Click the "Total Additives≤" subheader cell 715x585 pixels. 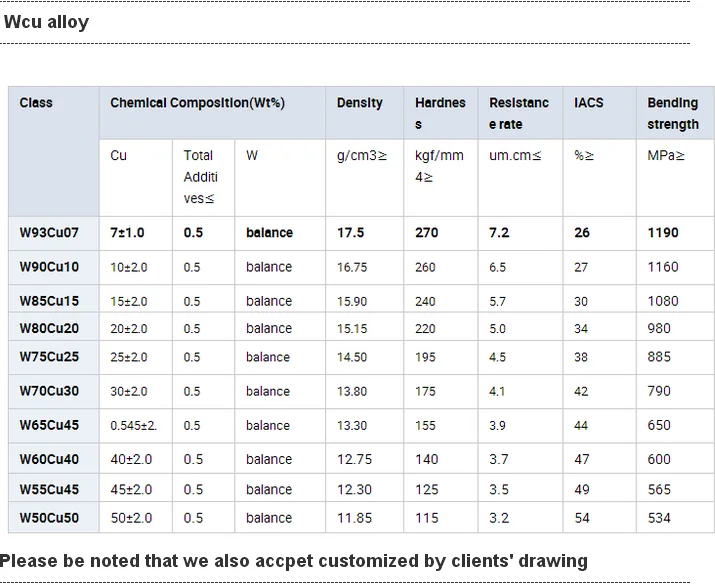[199, 176]
